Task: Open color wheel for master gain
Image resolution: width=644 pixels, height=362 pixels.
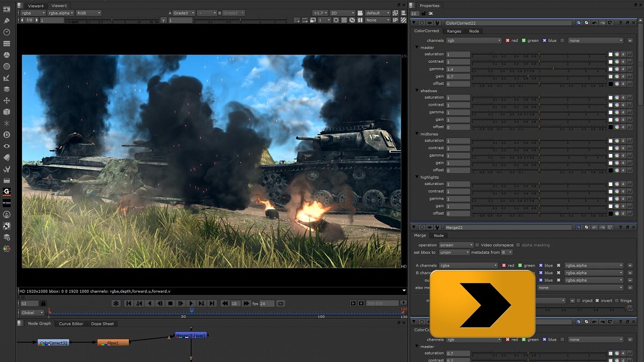Action: (x=617, y=77)
